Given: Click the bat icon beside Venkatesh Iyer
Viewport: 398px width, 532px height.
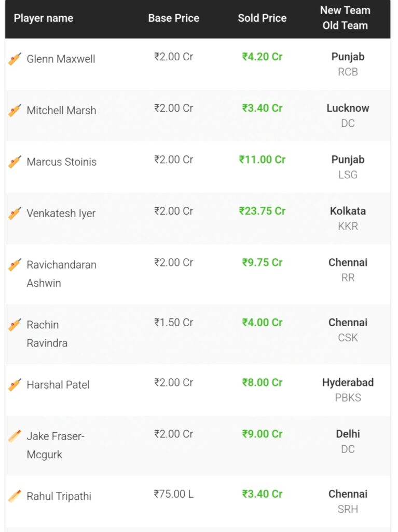Looking at the screenshot, I should 15,213.
